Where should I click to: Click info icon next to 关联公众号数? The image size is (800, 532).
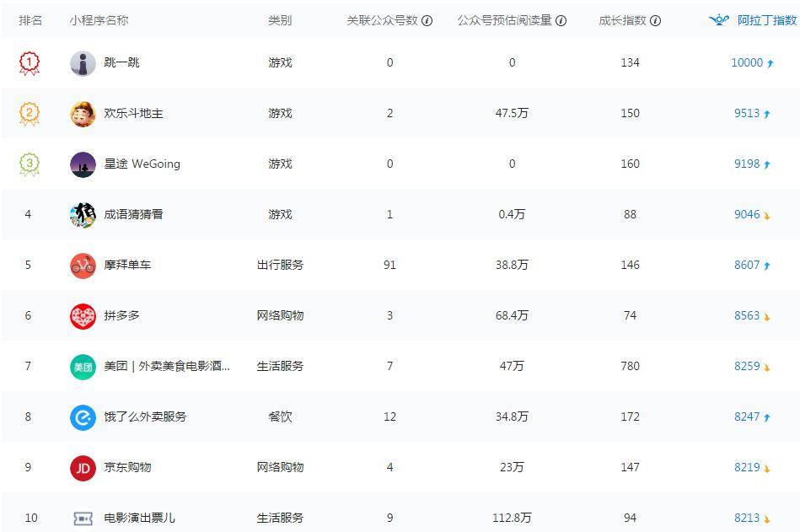(427, 21)
